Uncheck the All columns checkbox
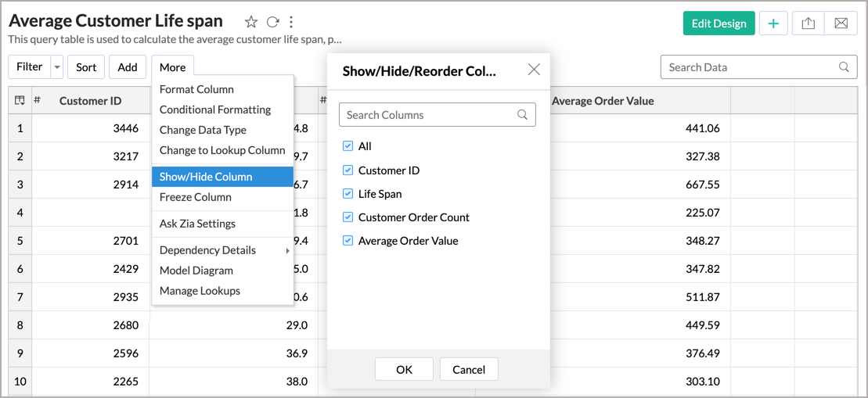 (348, 146)
